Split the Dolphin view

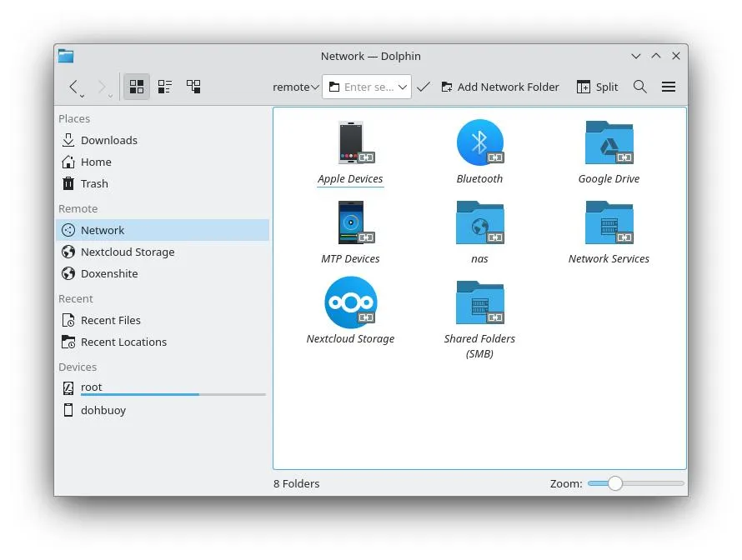click(x=597, y=87)
